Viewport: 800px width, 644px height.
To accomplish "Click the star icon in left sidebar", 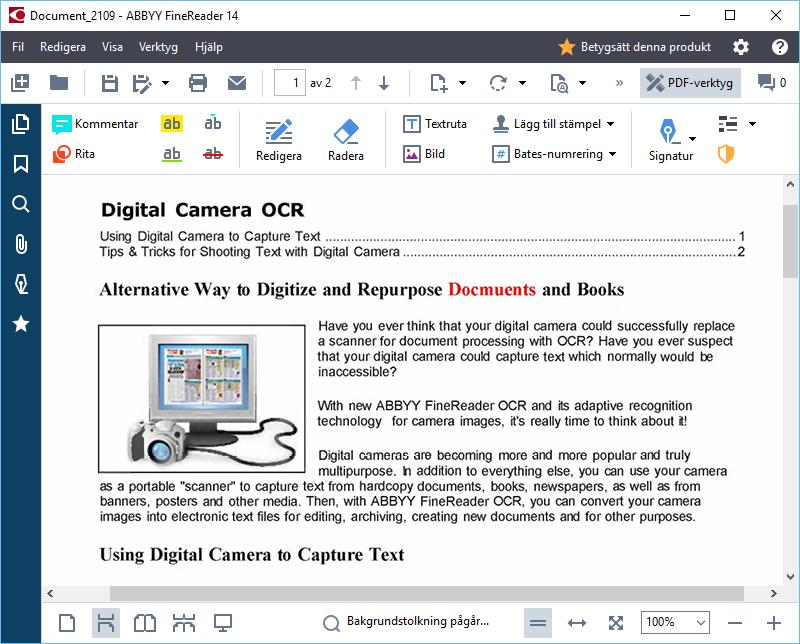I will [x=20, y=324].
